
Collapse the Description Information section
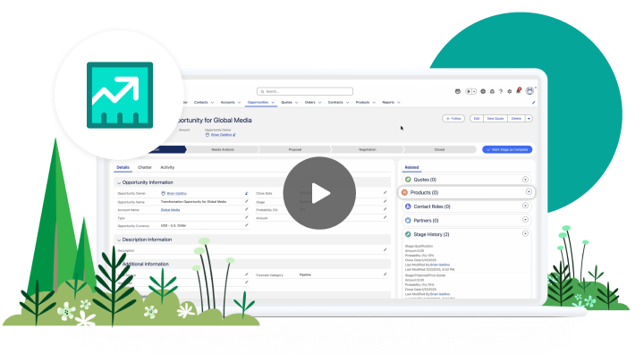(x=119, y=240)
